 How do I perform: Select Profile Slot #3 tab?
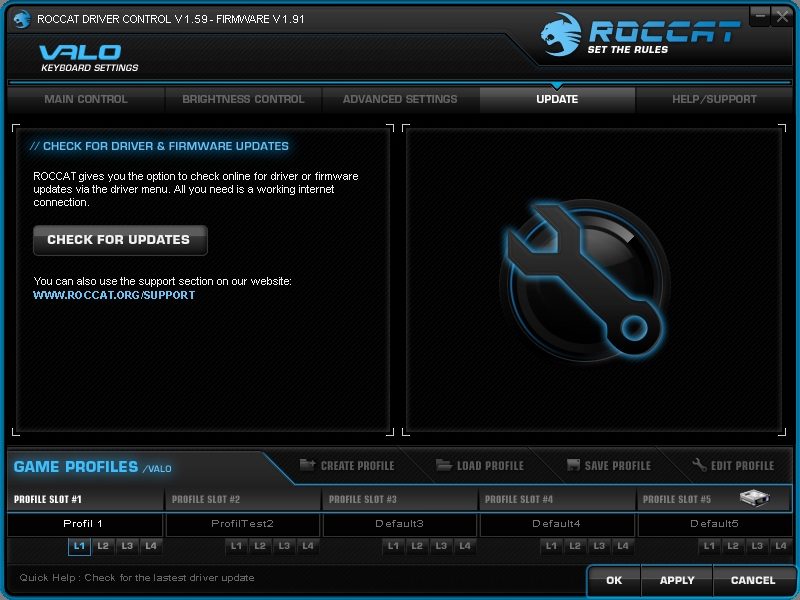(400, 499)
